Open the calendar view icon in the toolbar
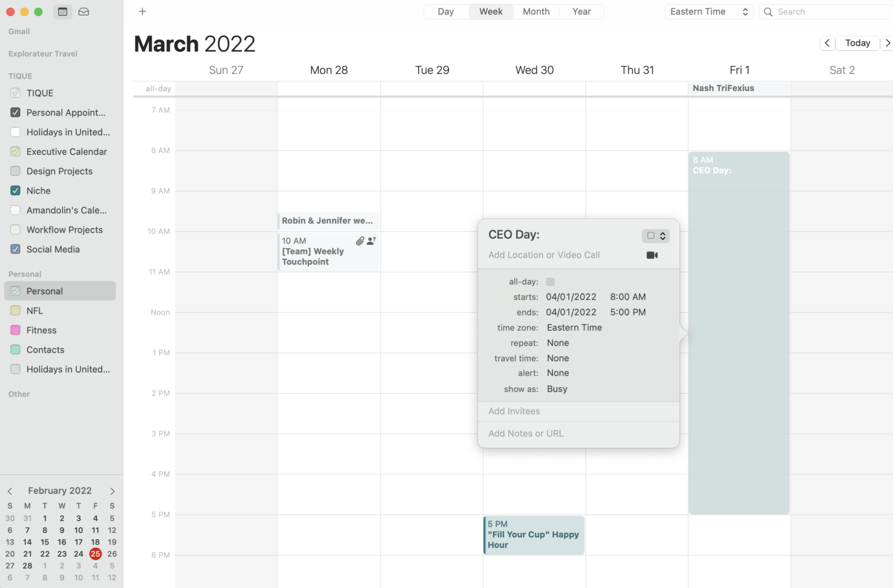 pos(63,11)
